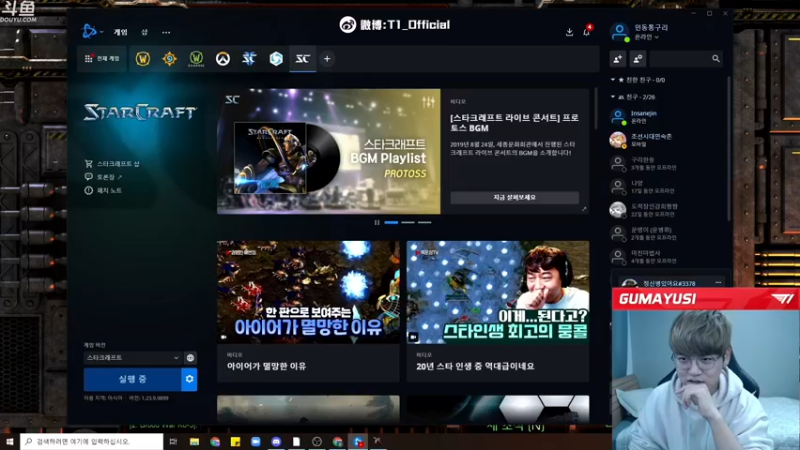Click the region globe icon button
The width and height of the screenshot is (800, 450).
tap(190, 358)
